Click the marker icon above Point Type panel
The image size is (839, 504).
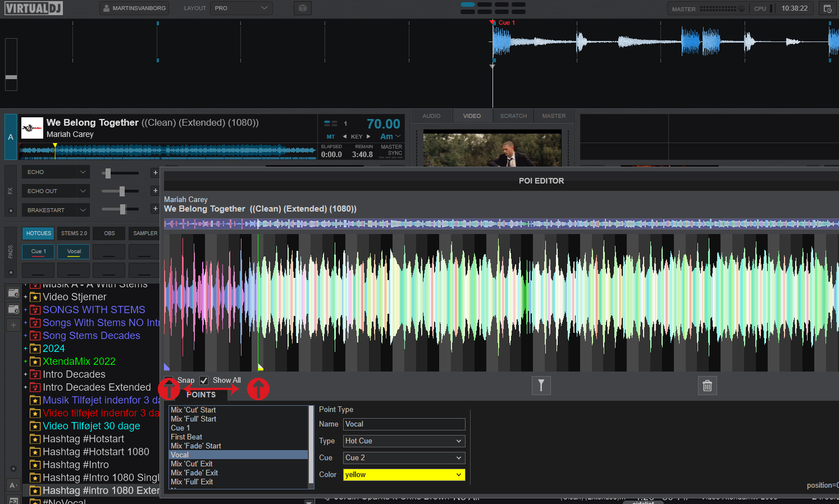coord(541,386)
